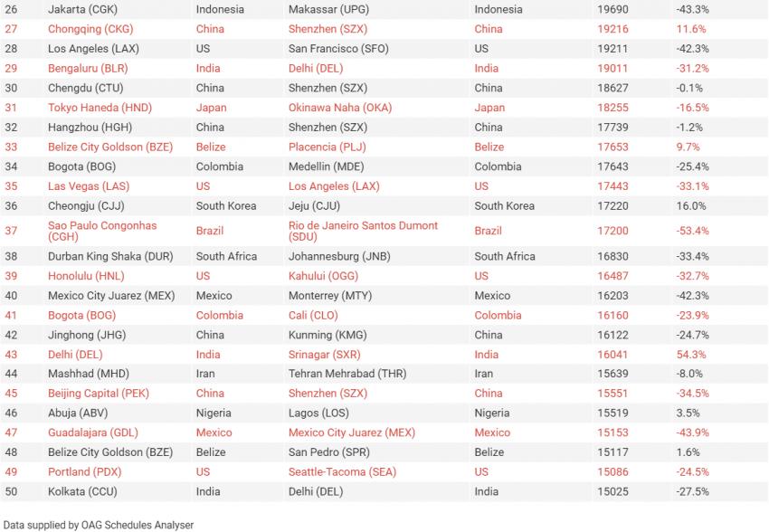Select Honolulu (HNL) in row 39
769x532 pixels.
tap(86, 276)
